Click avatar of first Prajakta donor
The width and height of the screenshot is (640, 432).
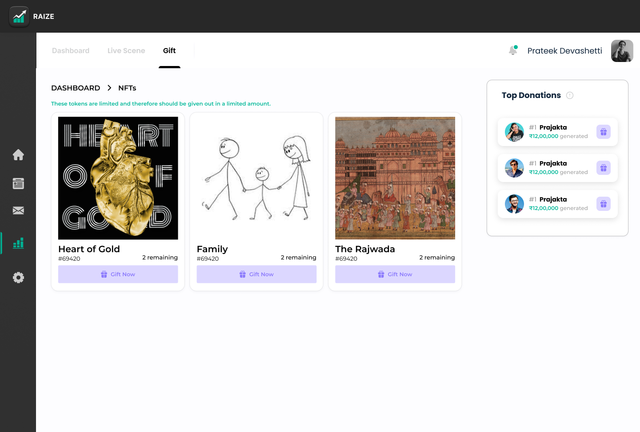[514, 132]
